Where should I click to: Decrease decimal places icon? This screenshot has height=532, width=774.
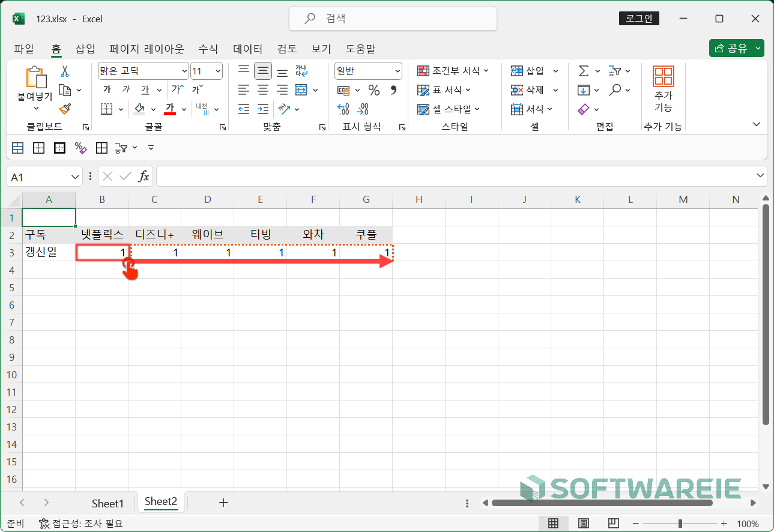pos(363,109)
